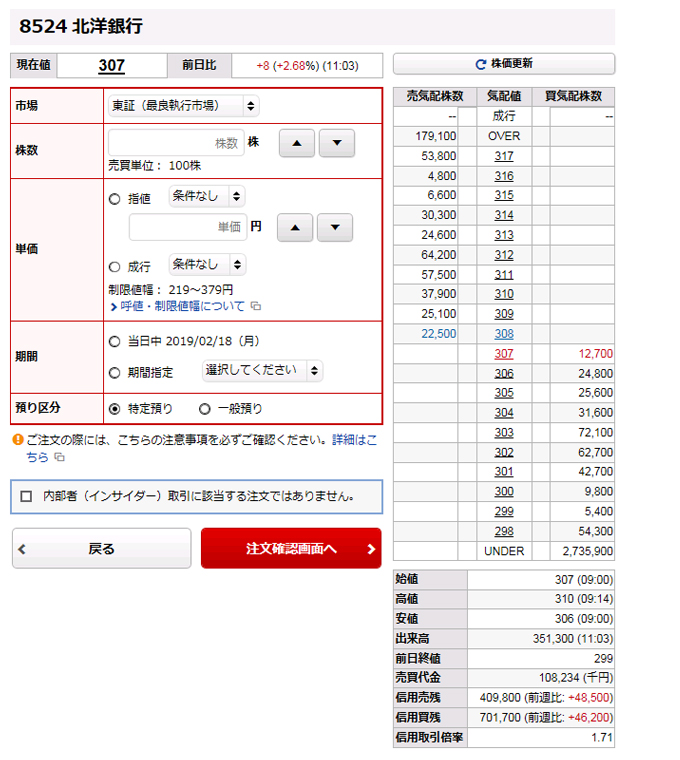Select best ask price 308
This screenshot has width=680, height=760.
click(x=504, y=334)
